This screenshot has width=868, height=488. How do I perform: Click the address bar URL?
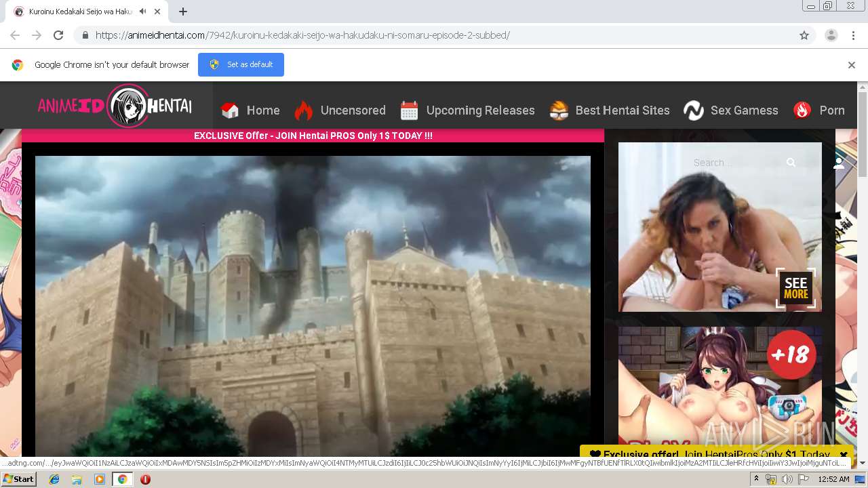click(302, 35)
